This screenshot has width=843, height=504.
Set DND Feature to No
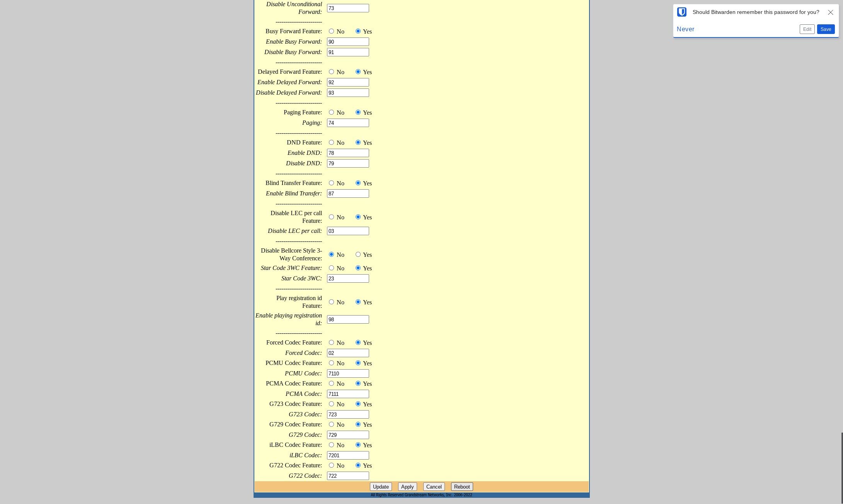click(331, 143)
